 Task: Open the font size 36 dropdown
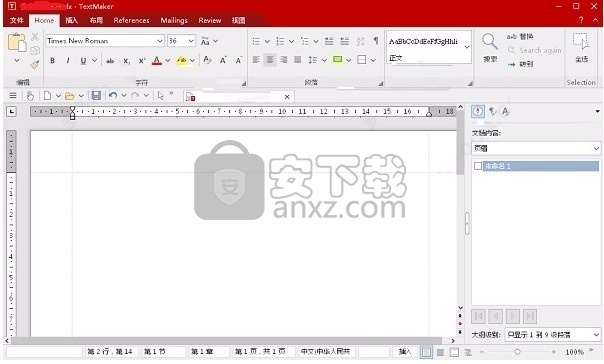coord(191,41)
